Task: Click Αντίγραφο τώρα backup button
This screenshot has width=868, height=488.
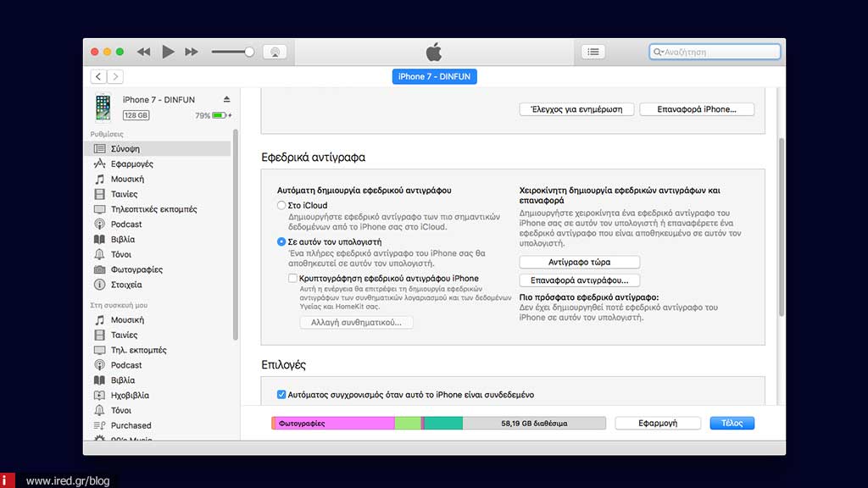Action: click(579, 262)
